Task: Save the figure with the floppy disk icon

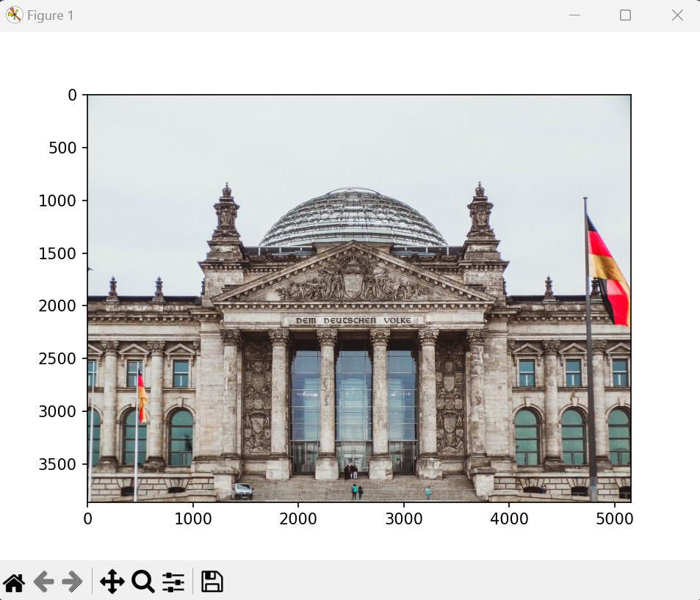Action: (x=212, y=582)
